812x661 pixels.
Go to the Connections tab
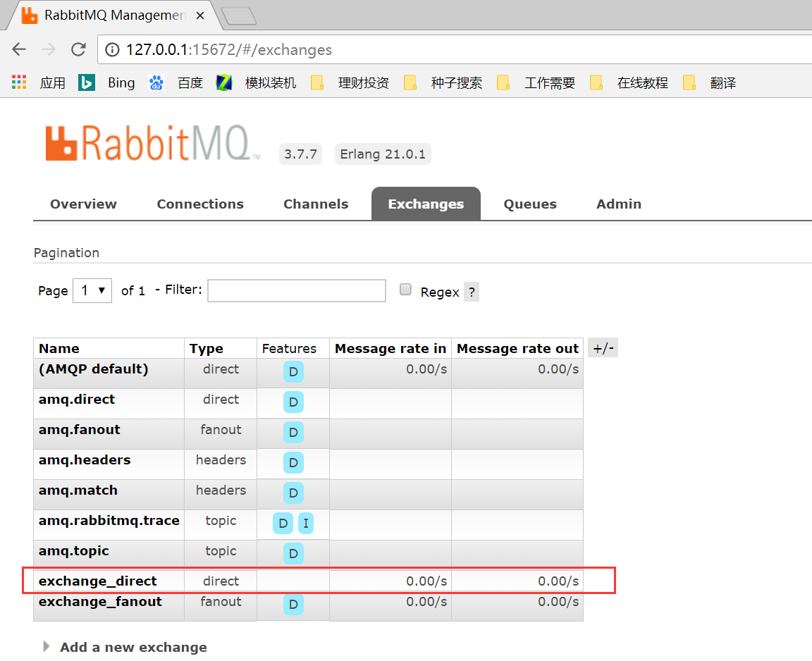tap(200, 204)
